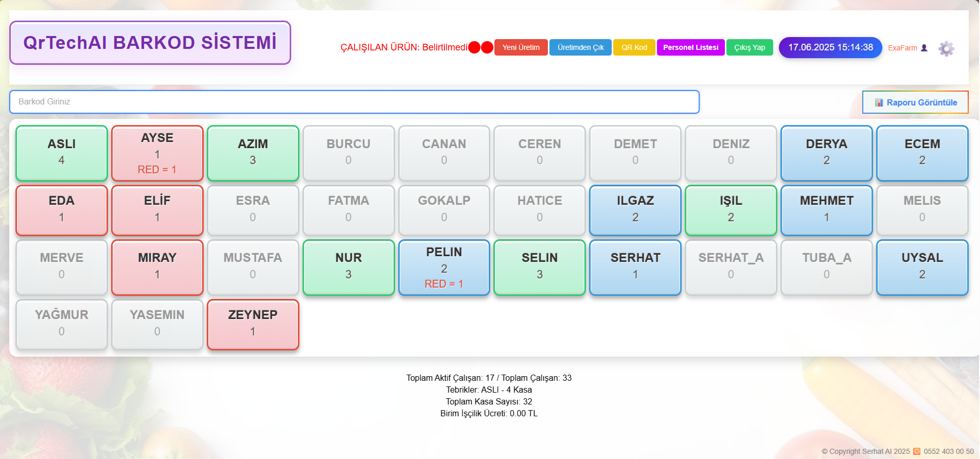Click the second red status circle
Screen dimensions: 980x459
point(487,47)
